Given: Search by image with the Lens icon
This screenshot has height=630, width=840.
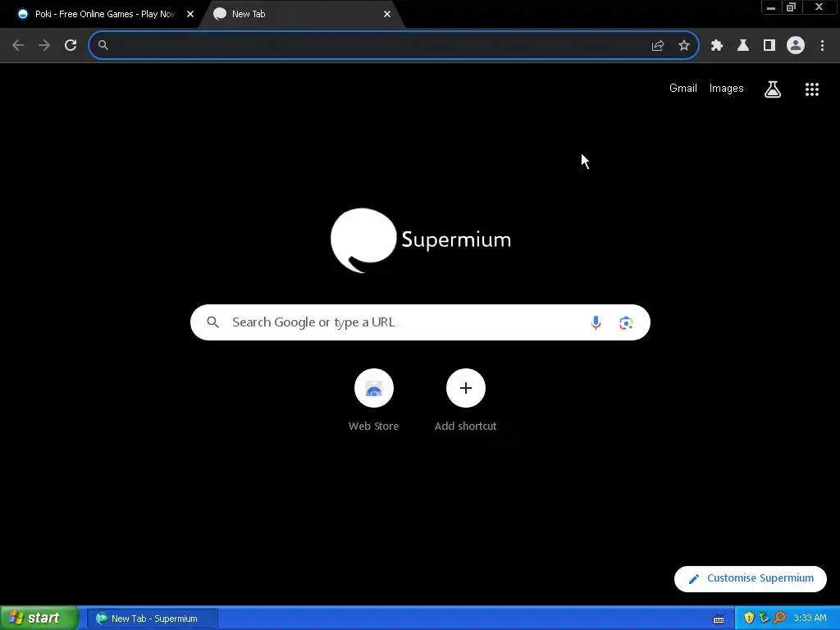Looking at the screenshot, I should [626, 323].
